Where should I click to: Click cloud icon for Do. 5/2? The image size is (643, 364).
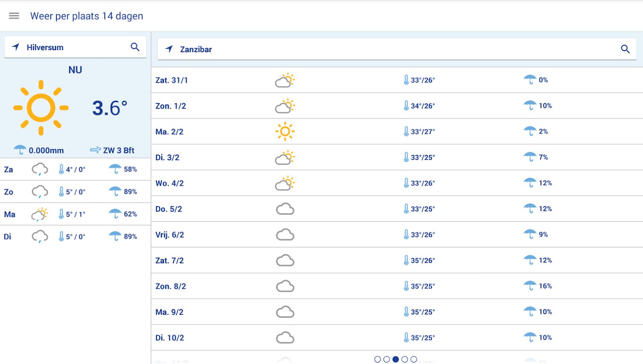click(285, 209)
